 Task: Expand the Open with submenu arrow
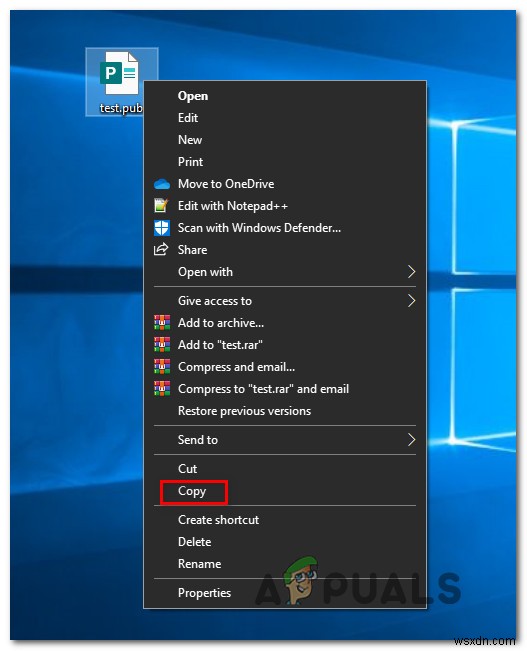click(411, 272)
